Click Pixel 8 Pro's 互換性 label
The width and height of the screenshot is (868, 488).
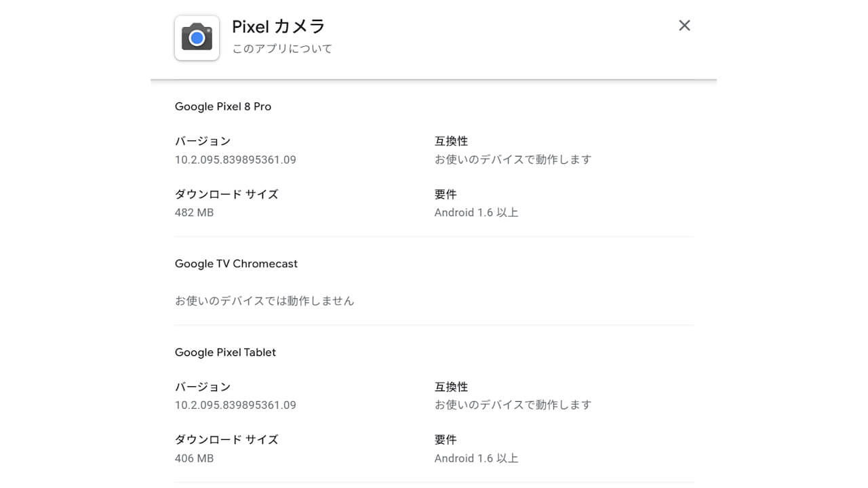pos(451,141)
